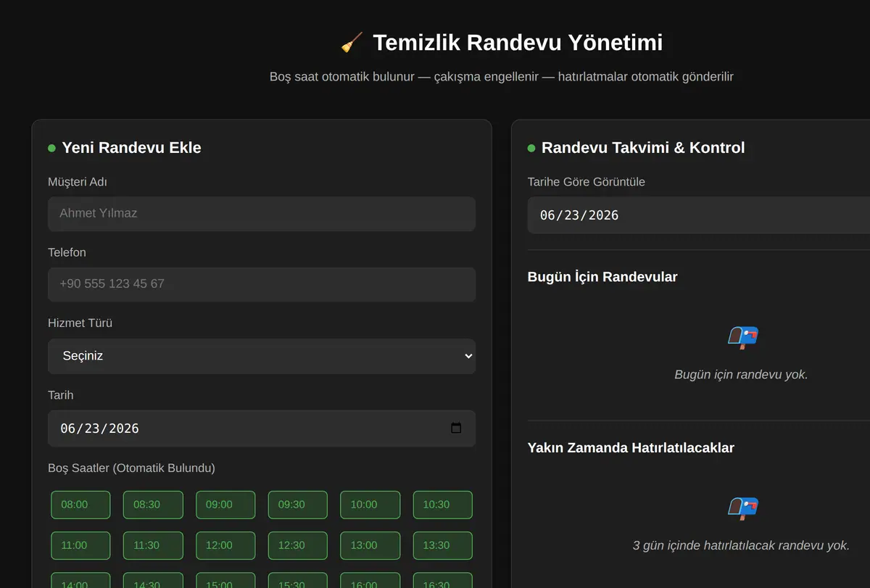Viewport: 870px width, 588px height.
Task: Click the Bugün İçin Randevular heading
Action: pos(602,277)
